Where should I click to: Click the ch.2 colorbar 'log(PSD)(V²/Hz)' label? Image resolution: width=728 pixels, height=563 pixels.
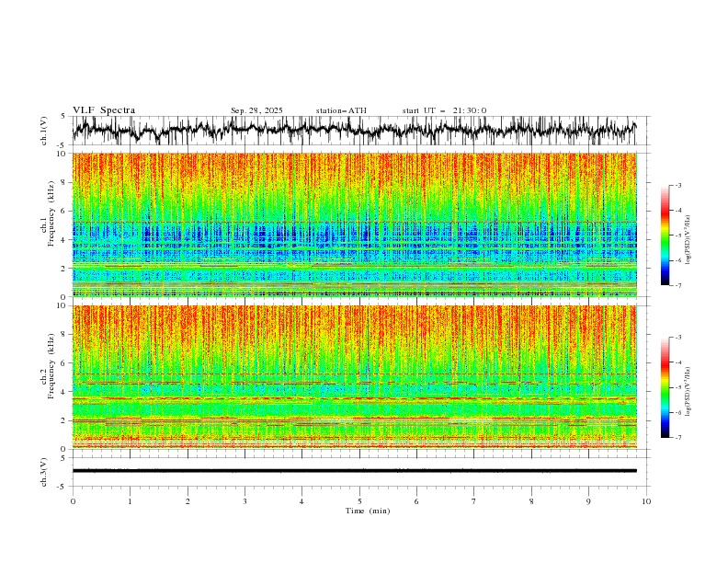coord(688,391)
